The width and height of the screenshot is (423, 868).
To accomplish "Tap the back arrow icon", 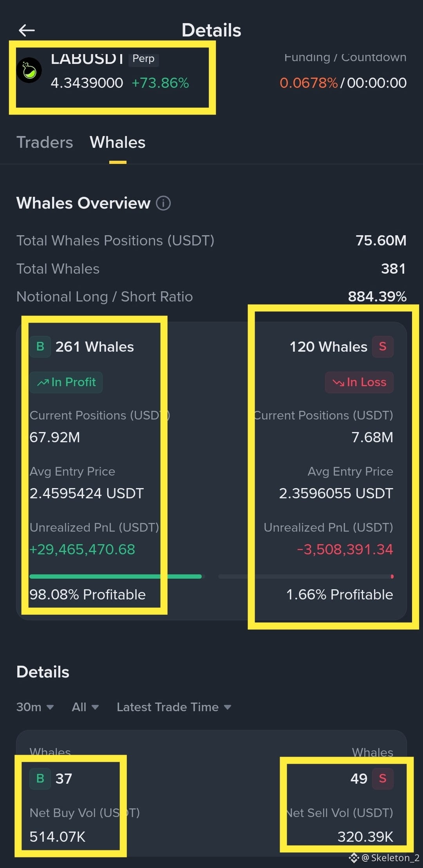I will point(27,30).
